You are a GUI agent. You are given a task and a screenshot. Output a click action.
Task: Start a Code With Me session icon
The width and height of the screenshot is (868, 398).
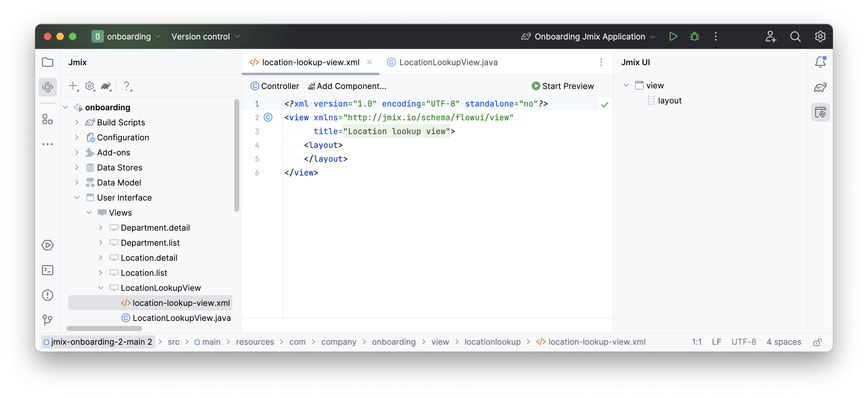pos(771,36)
